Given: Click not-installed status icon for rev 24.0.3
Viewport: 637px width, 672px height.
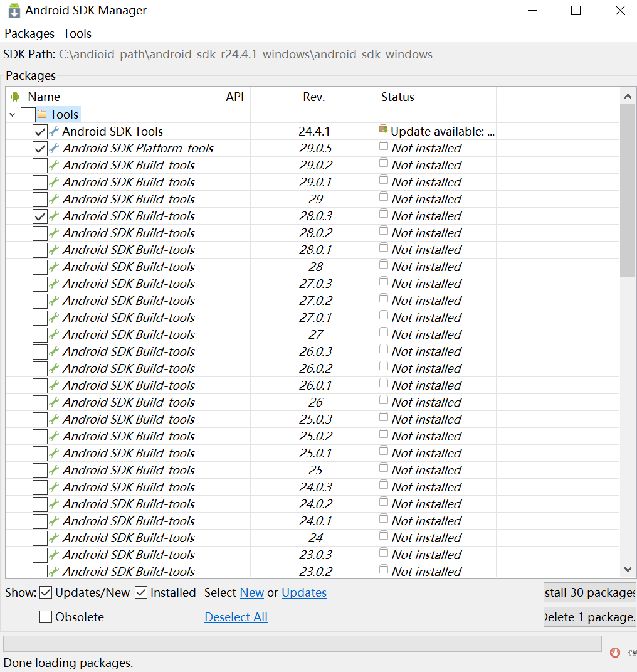Looking at the screenshot, I should pyautogui.click(x=384, y=485).
